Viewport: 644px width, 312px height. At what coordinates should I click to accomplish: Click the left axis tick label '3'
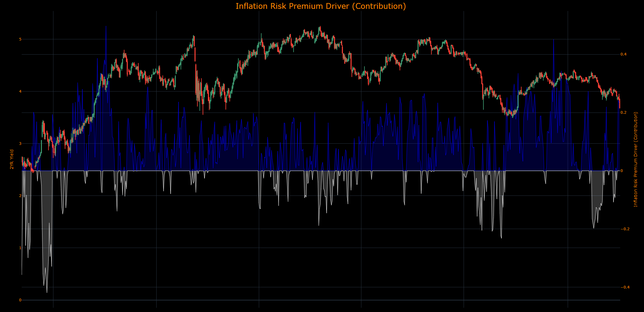click(20, 144)
